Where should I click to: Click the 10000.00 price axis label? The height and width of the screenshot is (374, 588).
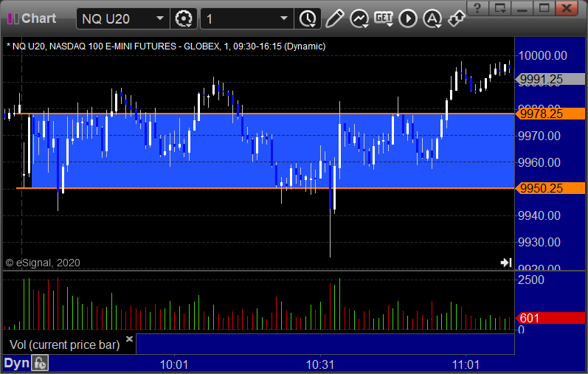[x=542, y=55]
